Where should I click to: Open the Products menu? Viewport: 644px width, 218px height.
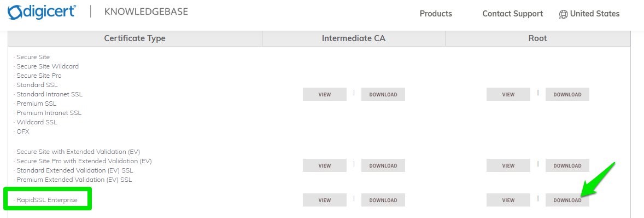[x=436, y=14]
